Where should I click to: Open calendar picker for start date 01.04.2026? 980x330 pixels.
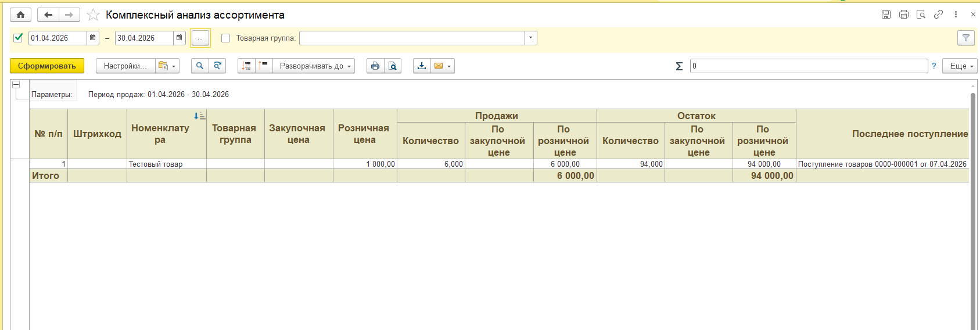[x=93, y=38]
